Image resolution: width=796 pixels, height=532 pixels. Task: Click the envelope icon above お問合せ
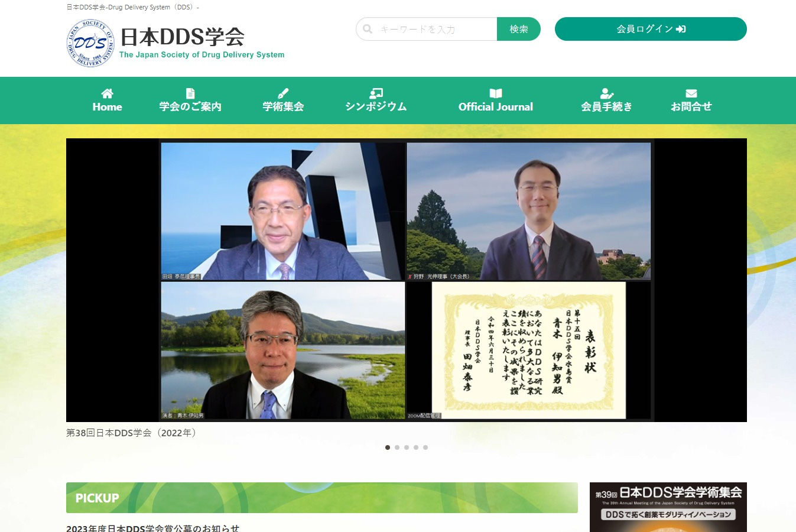tap(691, 93)
